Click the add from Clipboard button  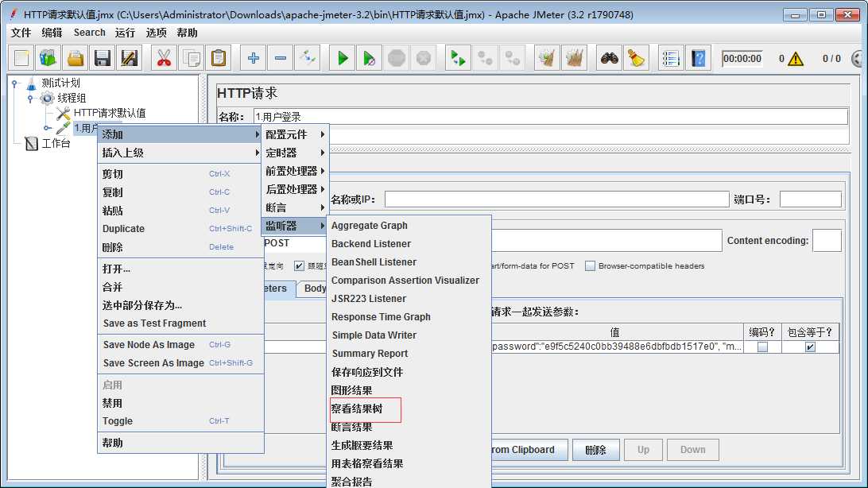pyautogui.click(x=529, y=450)
